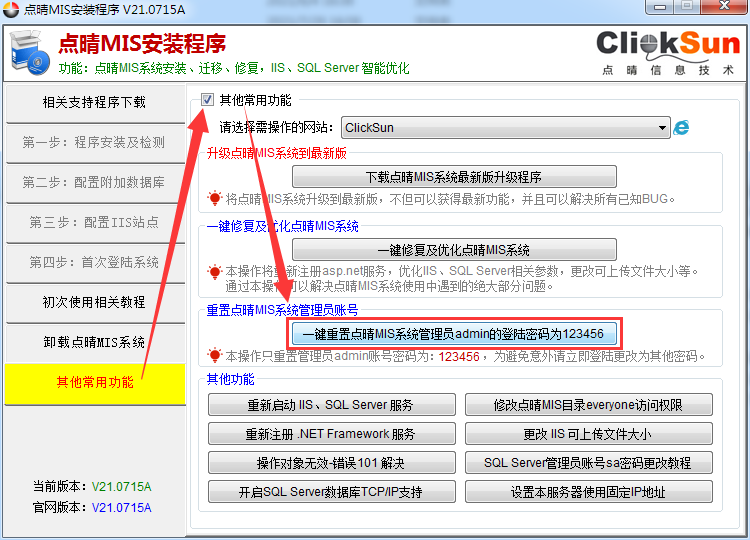The width and height of the screenshot is (750, 540).
Task: Minimize the installer window
Action: coord(660,7)
